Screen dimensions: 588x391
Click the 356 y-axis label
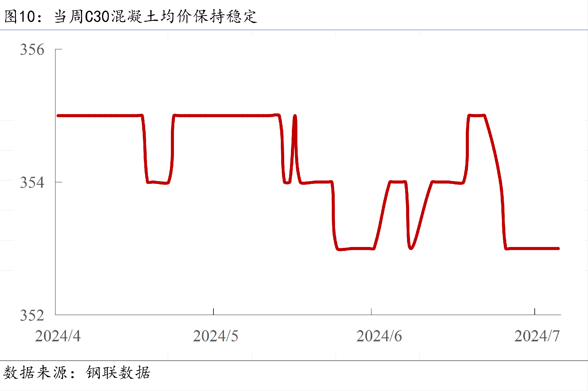[32, 50]
